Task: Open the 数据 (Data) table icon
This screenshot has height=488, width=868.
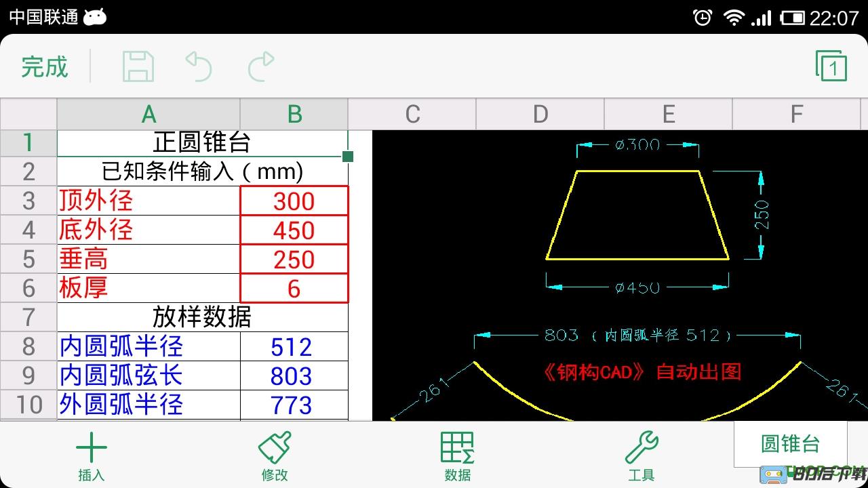Action: pos(457,455)
